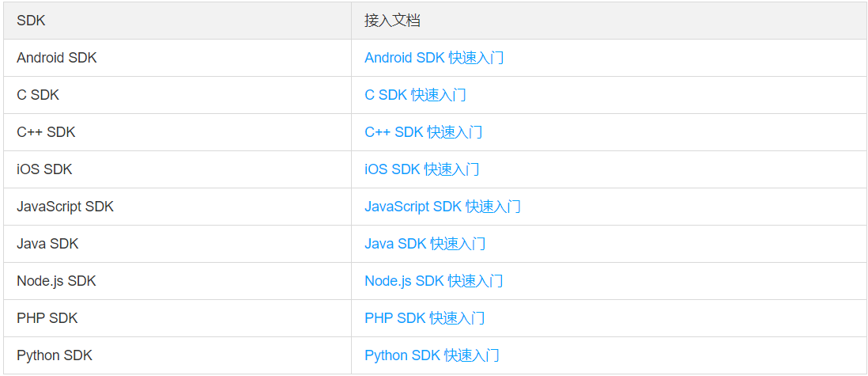This screenshot has width=868, height=376.
Task: Open the Python SDK 快速入门 link
Action: pyautogui.click(x=432, y=355)
